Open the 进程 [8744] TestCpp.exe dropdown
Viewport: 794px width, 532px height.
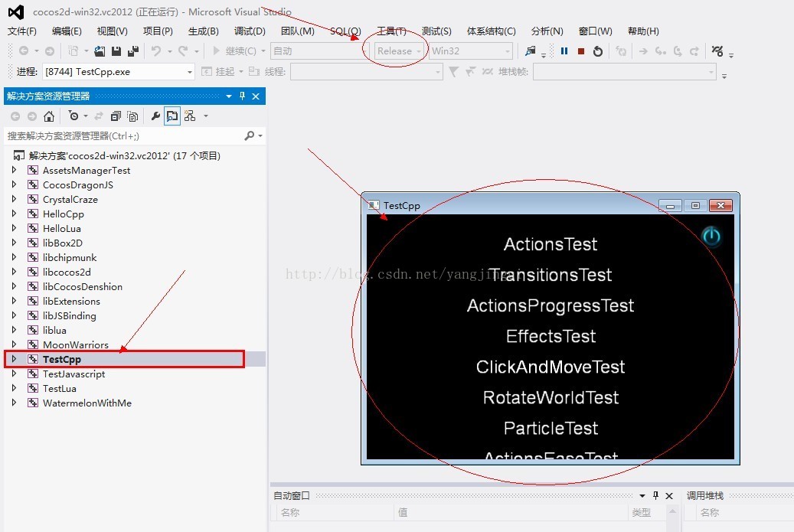[x=119, y=72]
